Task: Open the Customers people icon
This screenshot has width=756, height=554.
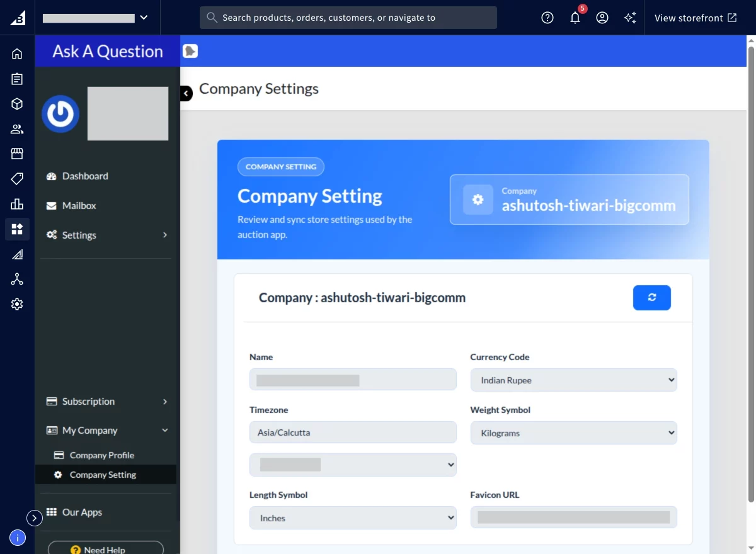Action: pyautogui.click(x=17, y=129)
